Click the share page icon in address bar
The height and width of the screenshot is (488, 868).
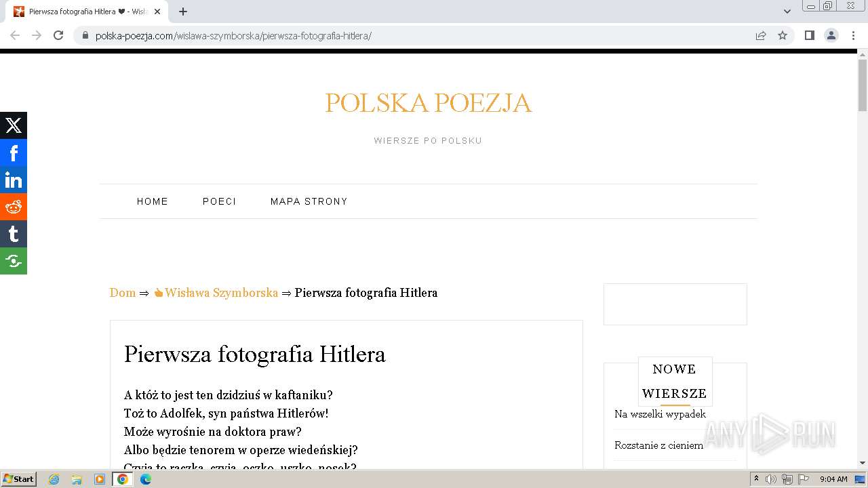click(x=761, y=35)
